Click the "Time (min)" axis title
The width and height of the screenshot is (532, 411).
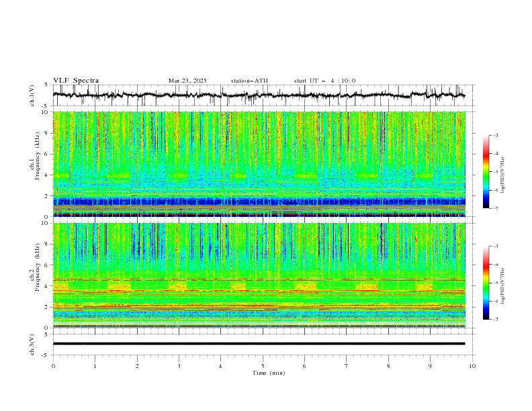click(269, 373)
